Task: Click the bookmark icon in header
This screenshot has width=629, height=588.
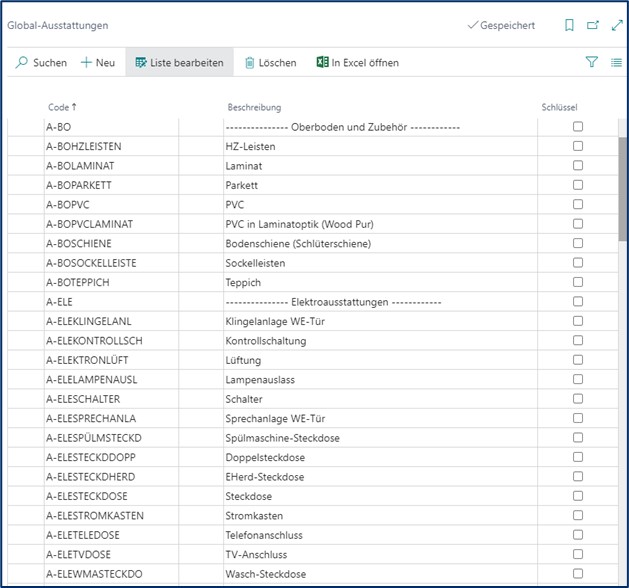Action: [569, 25]
